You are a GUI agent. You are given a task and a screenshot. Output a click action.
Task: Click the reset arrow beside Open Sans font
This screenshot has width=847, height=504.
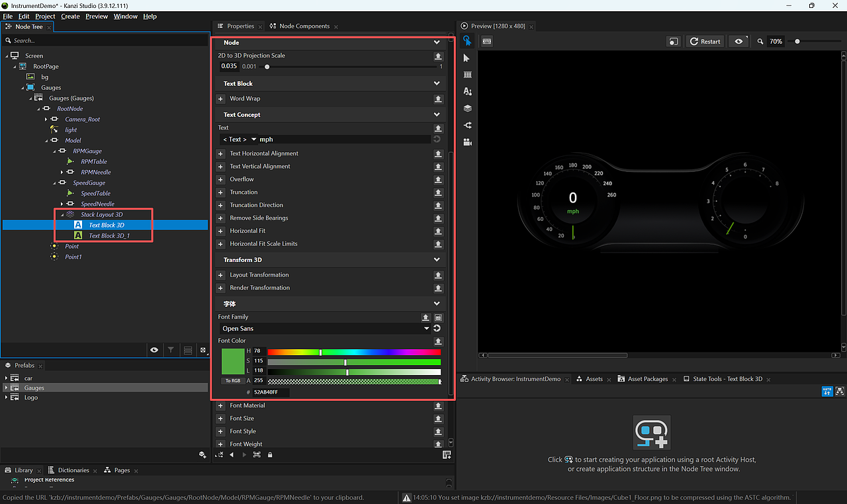coord(437,328)
